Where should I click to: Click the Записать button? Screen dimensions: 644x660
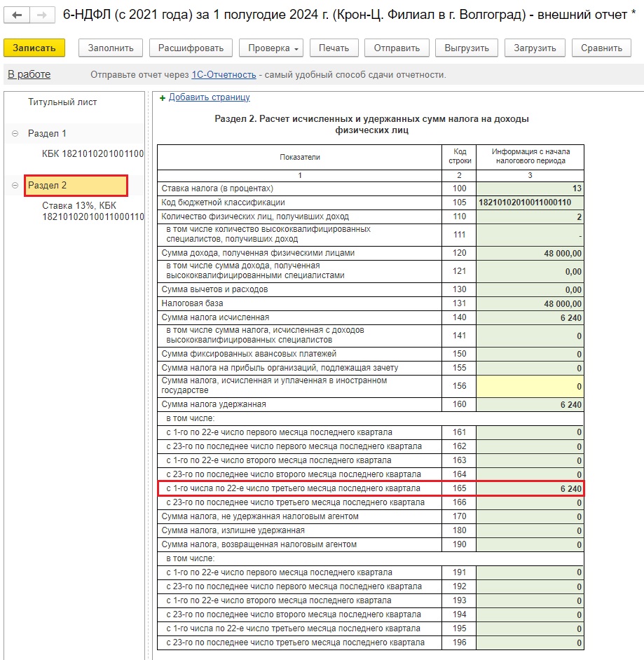34,48
